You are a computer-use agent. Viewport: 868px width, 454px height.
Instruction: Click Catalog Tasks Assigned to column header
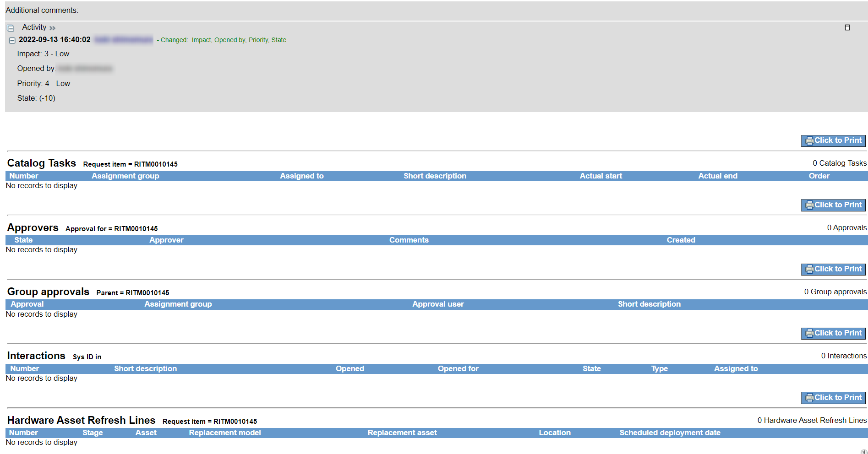pyautogui.click(x=302, y=176)
